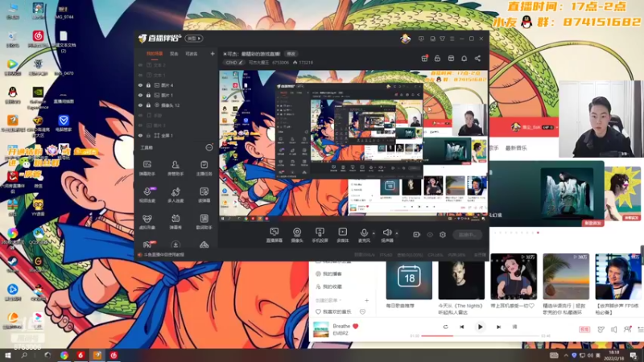This screenshot has width=644, height=362.
Task: Open the 房管助手 room manager tool
Action: pyautogui.click(x=175, y=168)
